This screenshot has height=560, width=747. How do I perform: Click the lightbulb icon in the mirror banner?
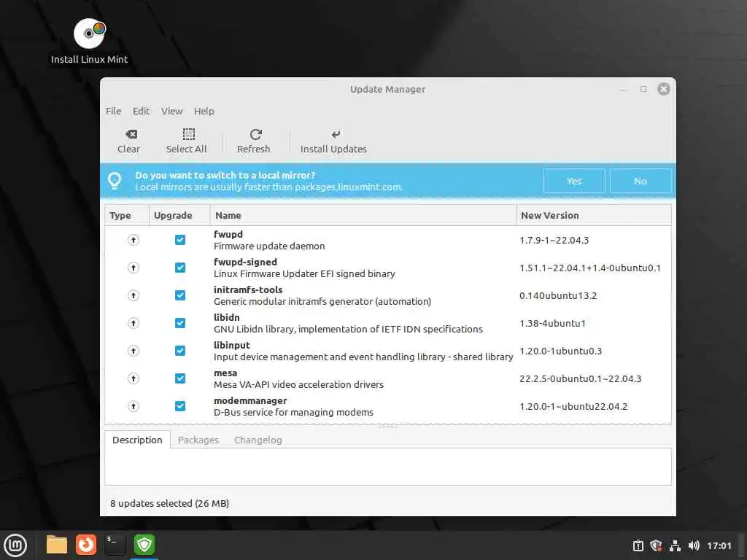coord(115,181)
